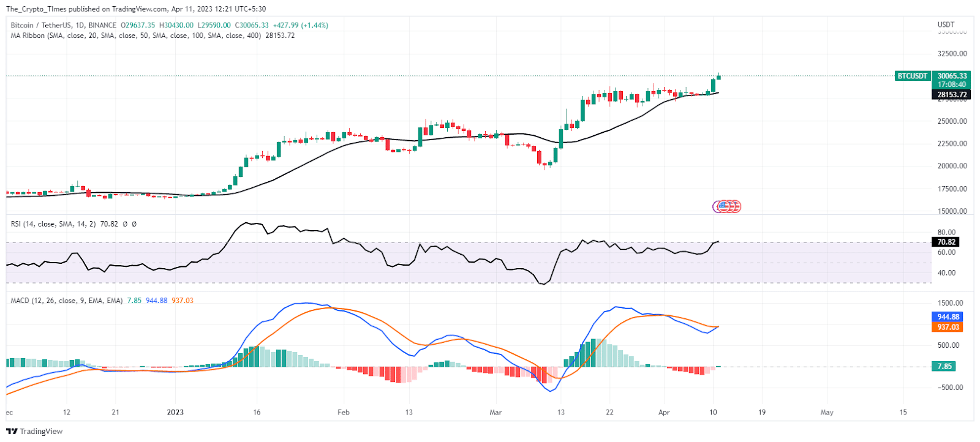Click the USDT currency label above price axis
The height and width of the screenshot is (442, 980).
946,25
